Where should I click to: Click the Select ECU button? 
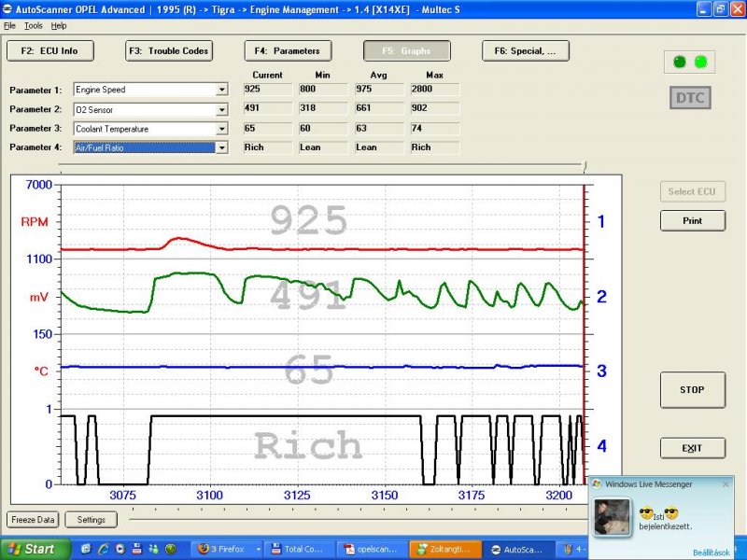[x=693, y=192]
